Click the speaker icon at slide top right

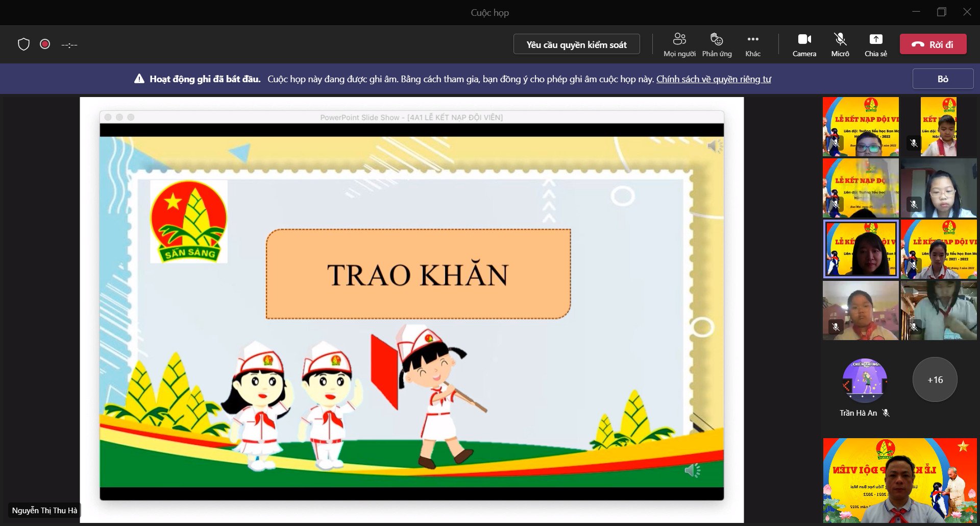pyautogui.click(x=715, y=147)
